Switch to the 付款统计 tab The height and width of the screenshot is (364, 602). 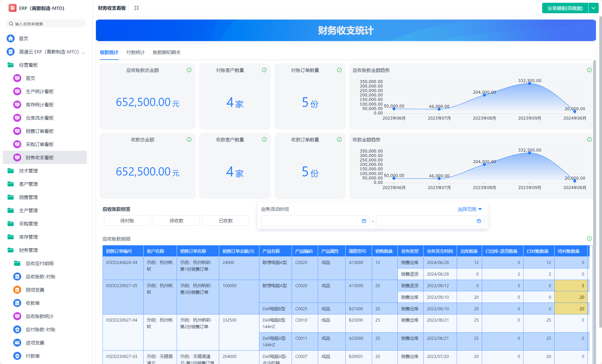point(135,52)
